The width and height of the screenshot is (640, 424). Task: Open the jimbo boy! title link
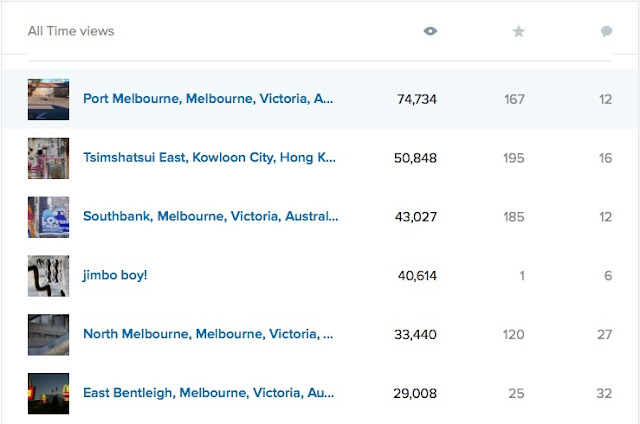pyautogui.click(x=115, y=275)
